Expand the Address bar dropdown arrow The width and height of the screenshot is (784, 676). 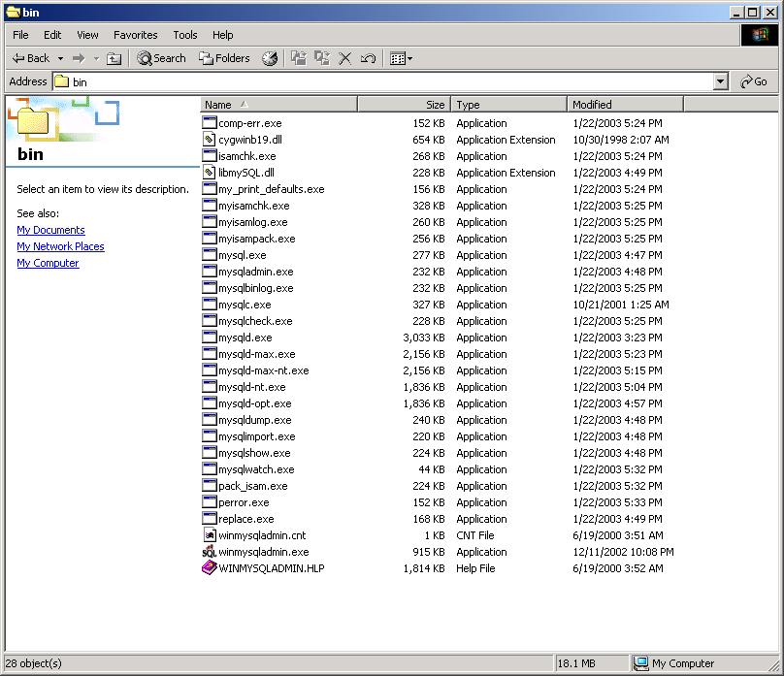[x=720, y=82]
